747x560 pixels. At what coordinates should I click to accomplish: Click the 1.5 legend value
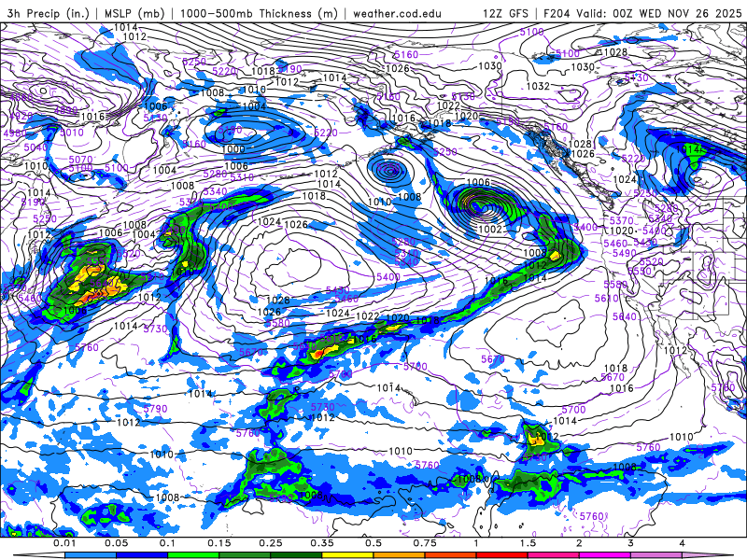(528, 543)
